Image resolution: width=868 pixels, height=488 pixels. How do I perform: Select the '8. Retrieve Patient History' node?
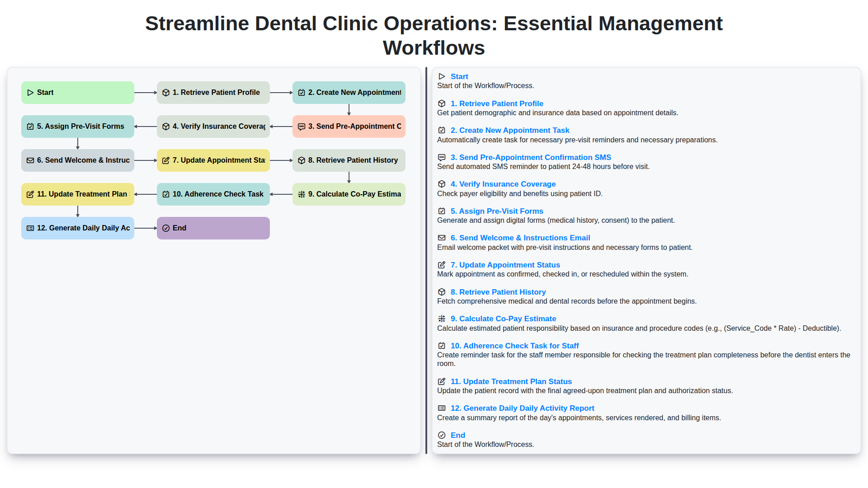click(349, 160)
